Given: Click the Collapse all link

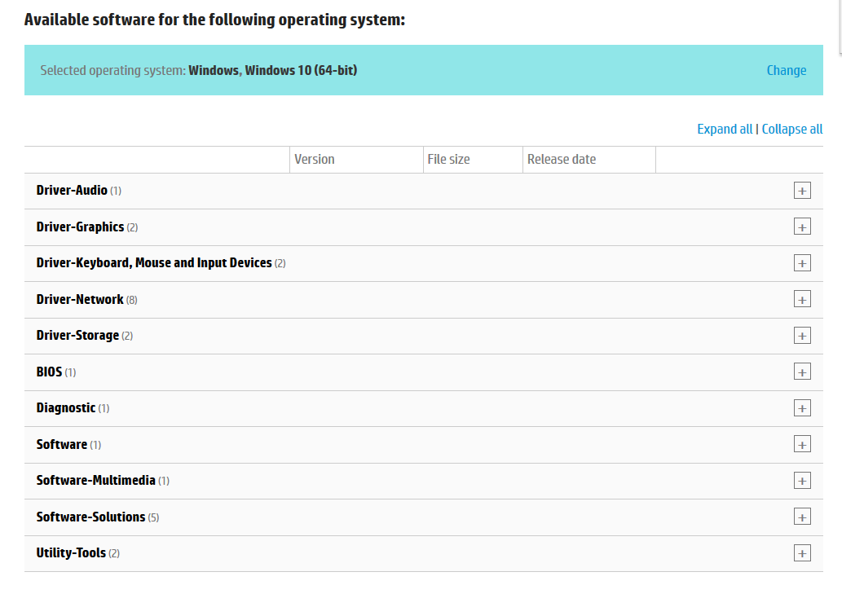Looking at the screenshot, I should tap(791, 129).
